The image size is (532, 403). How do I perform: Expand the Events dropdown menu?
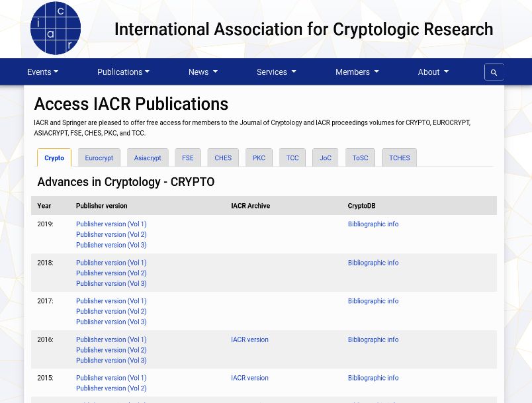43,72
